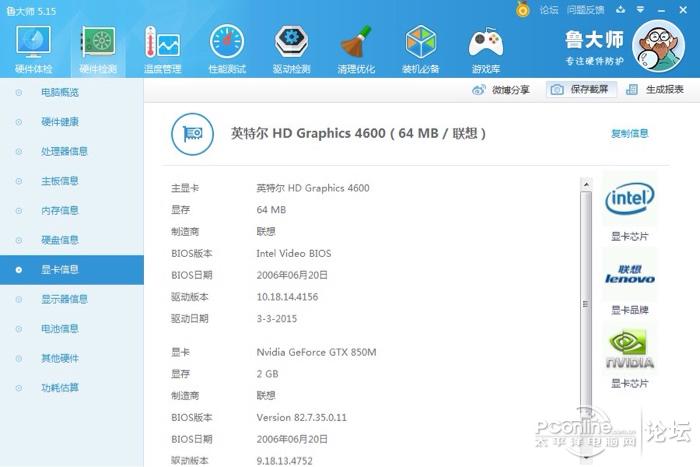This screenshot has height=467, width=700.
Task: Open 装机必备 essential software cube icon
Action: tap(421, 49)
